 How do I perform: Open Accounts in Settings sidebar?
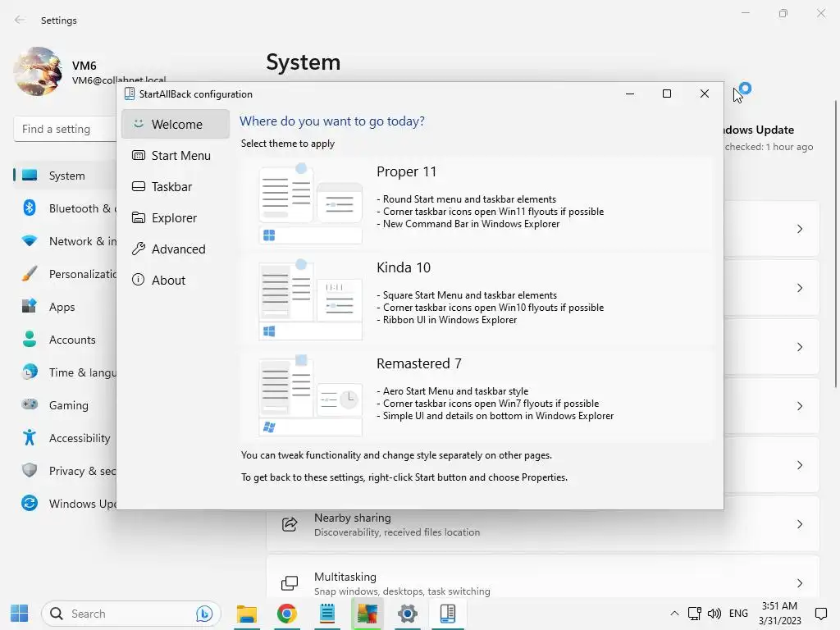click(x=65, y=340)
